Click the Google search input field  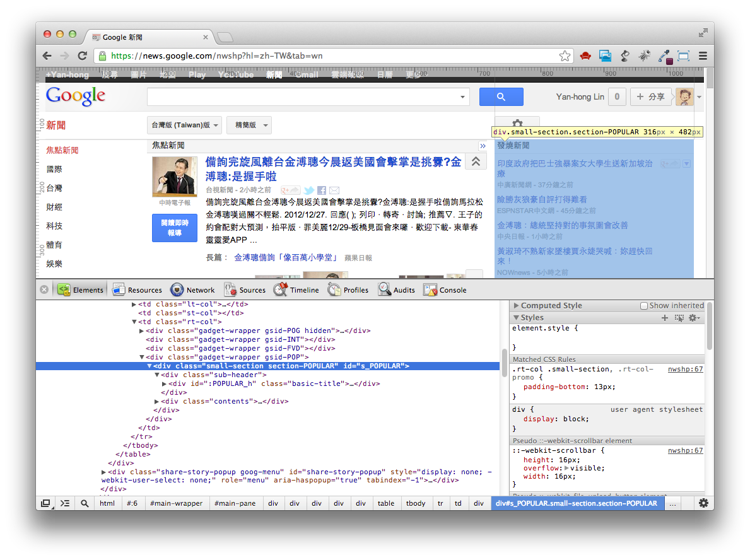(x=303, y=96)
